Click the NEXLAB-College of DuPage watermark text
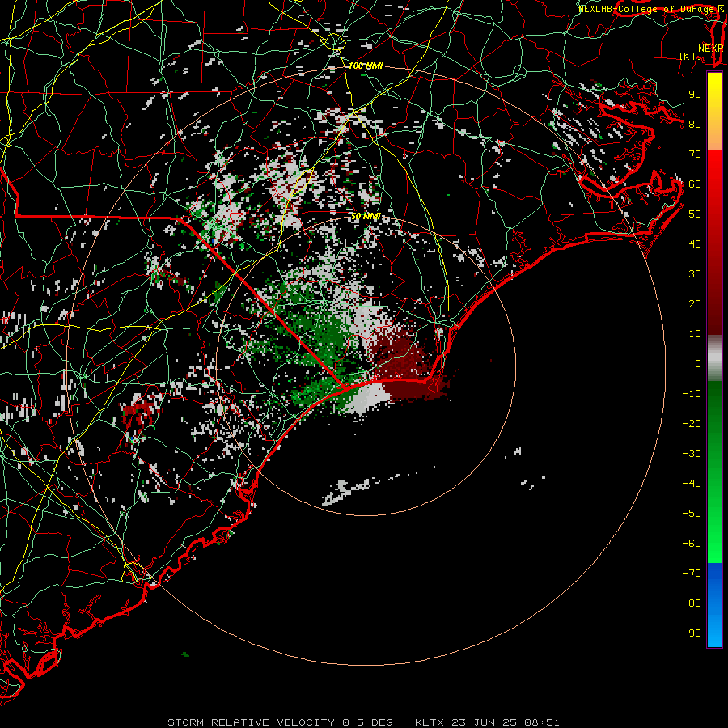This screenshot has width=728, height=728. click(651, 9)
